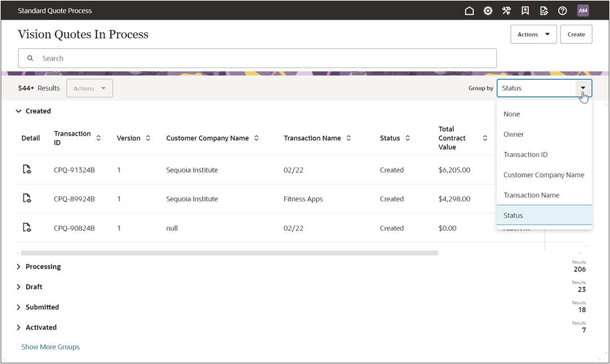Open the Settings gear icon
The height and width of the screenshot is (364, 610).
tap(488, 10)
